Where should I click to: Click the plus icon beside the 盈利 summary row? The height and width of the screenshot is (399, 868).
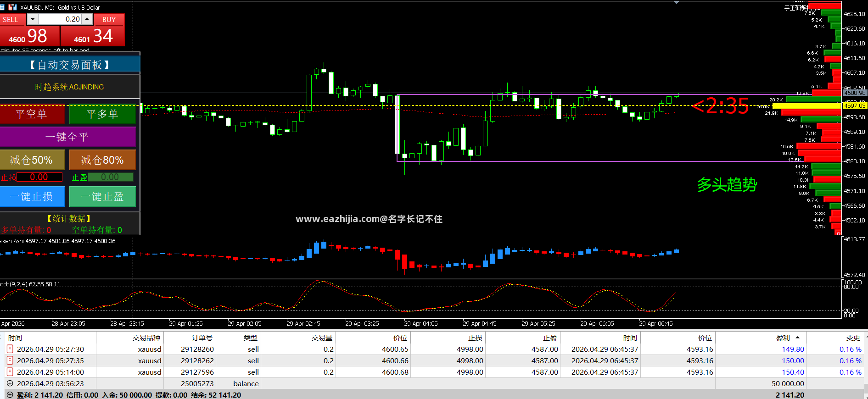(10, 395)
